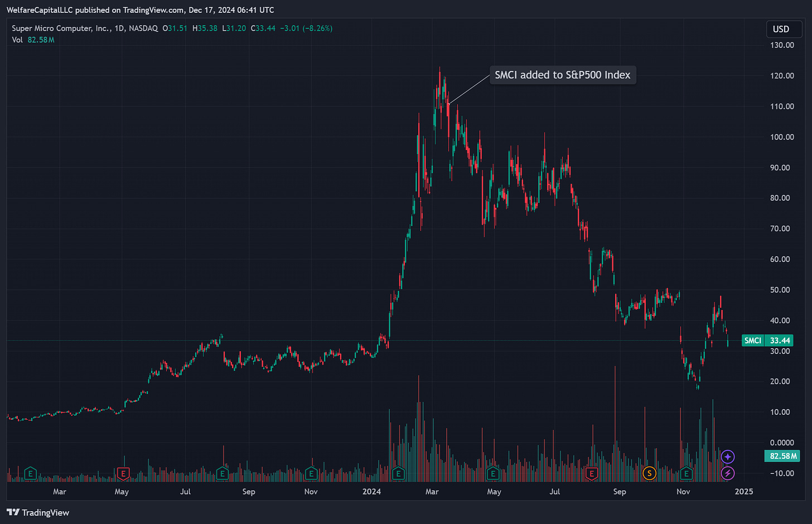The height and width of the screenshot is (524, 812).
Task: Click the 'Super Micro Computer, Inc.' symbol title
Action: (x=60, y=28)
